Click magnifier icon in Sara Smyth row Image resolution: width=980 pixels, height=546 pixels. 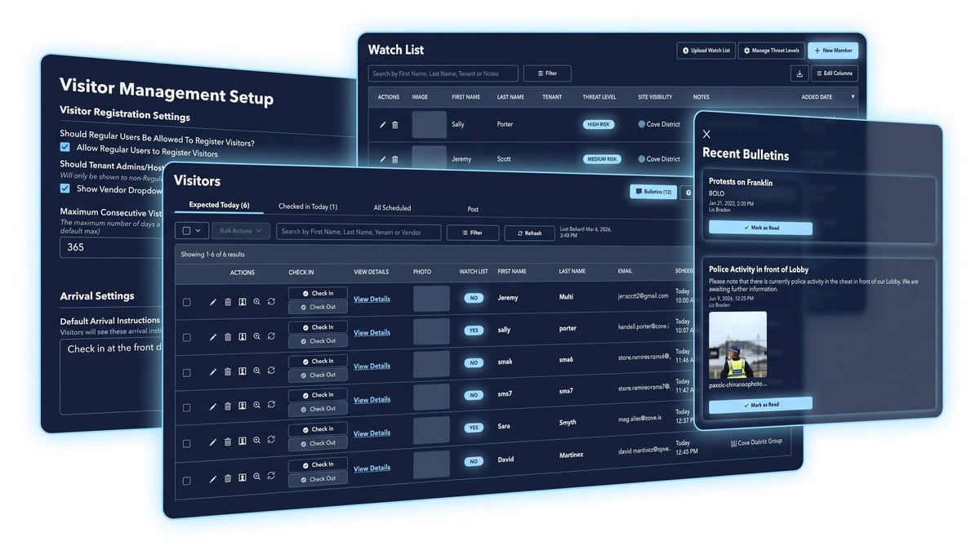pyautogui.click(x=256, y=440)
